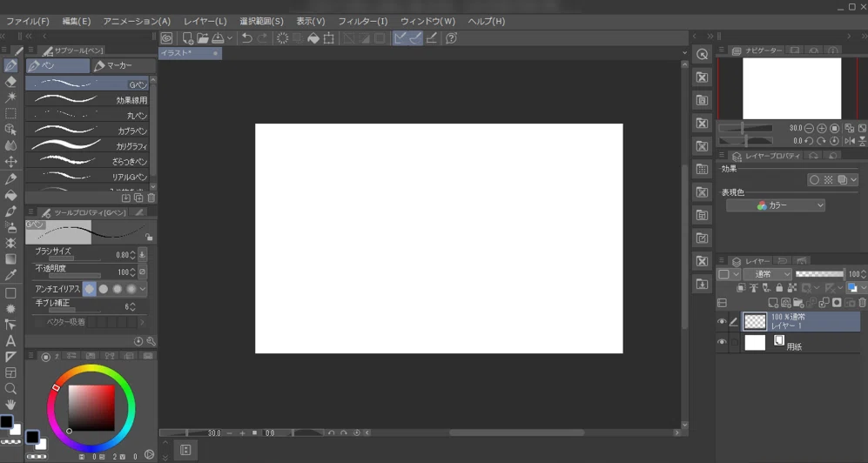The height and width of the screenshot is (463, 868).
Task: Click the red color square in color wheel
Action: [x=92, y=408]
